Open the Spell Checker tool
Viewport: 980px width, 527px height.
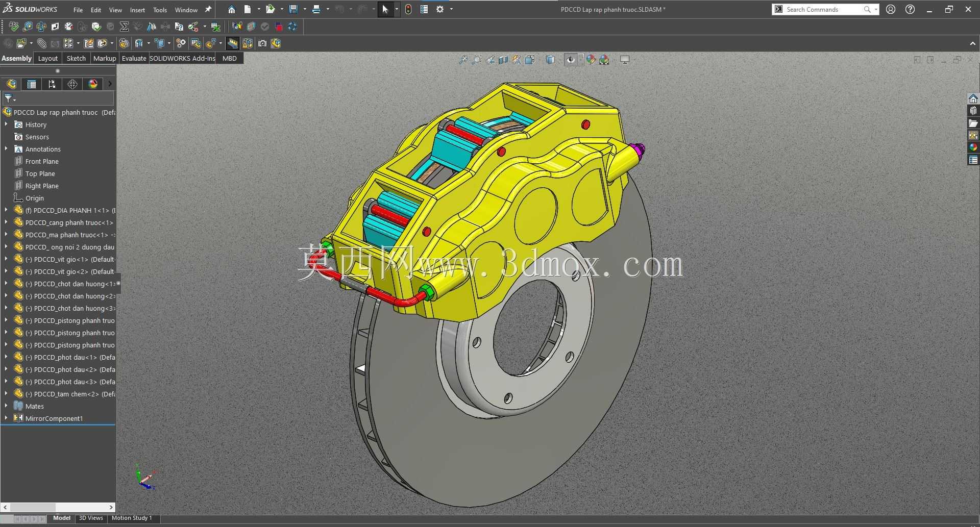click(13, 27)
